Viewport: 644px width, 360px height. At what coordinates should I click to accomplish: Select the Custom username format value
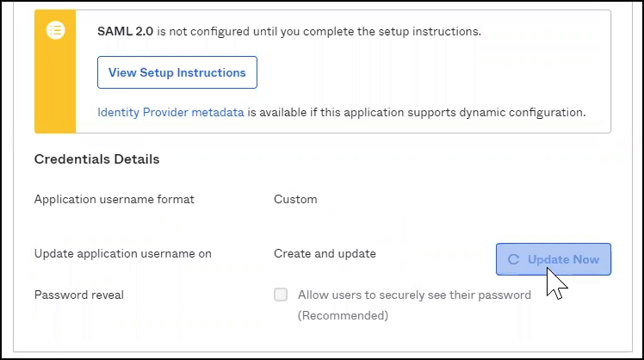[295, 199]
